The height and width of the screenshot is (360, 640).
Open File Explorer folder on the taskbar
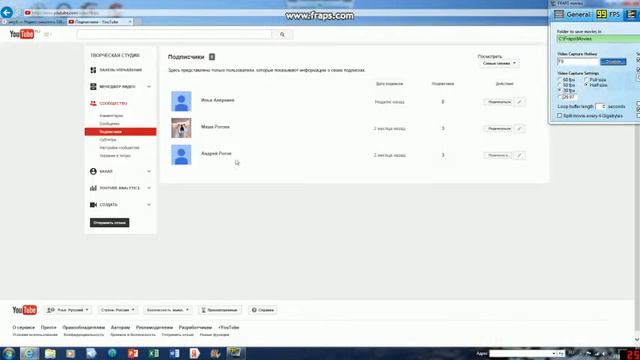(x=50, y=353)
